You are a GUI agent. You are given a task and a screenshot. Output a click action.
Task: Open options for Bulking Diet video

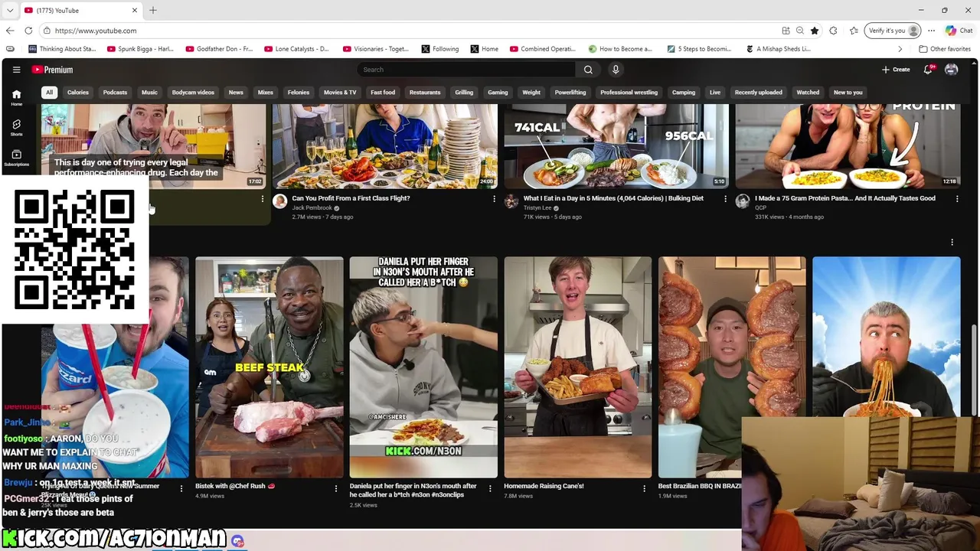point(725,199)
